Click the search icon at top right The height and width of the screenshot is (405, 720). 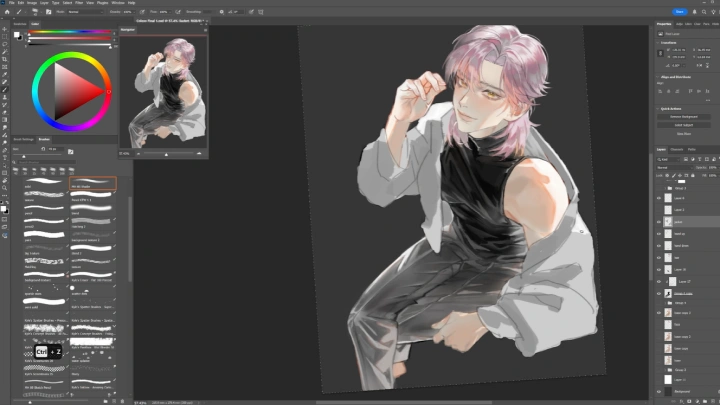pyautogui.click(x=704, y=12)
